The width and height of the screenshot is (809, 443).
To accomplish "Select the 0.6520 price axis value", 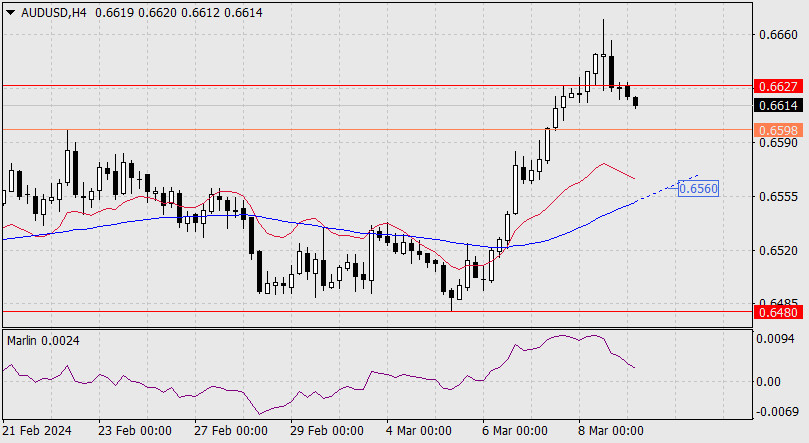I will click(778, 251).
